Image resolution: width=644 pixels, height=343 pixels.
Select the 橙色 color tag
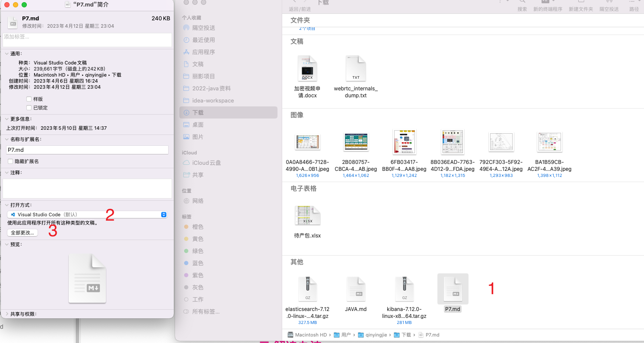coord(198,227)
